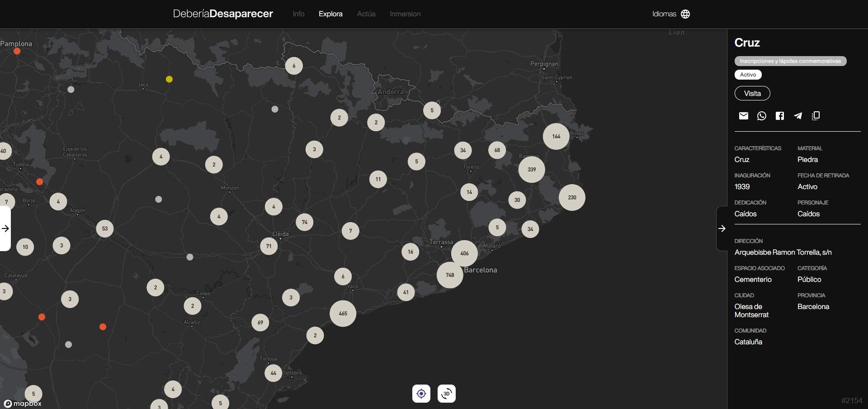Share via Telegram icon
Image resolution: width=868 pixels, height=409 pixels.
(x=798, y=116)
